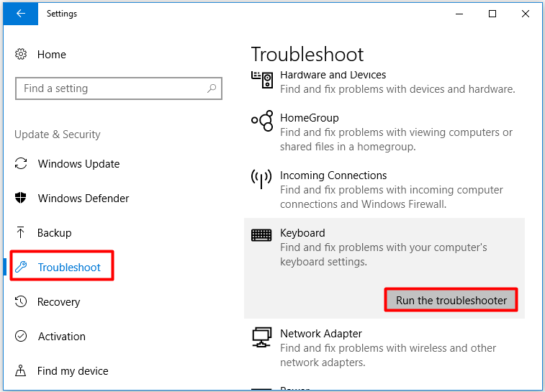Open Home via the gear icon
545x392 pixels.
21,54
